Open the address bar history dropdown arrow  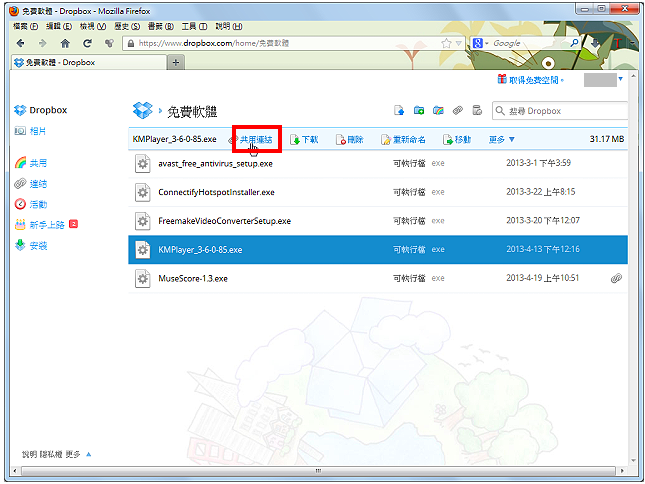(x=459, y=43)
